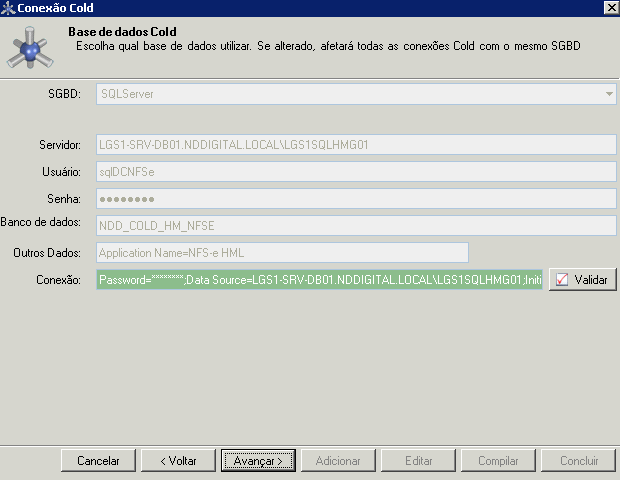Image resolution: width=620 pixels, height=480 pixels.
Task: Click the Banco de dados field
Action: [356, 225]
